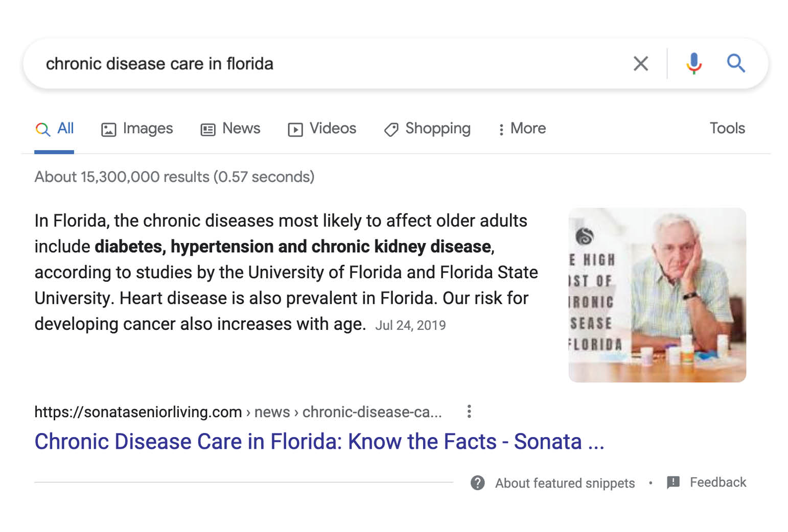Open Chronic Disease Care in Florida result link
This screenshot has width=788, height=532.
pos(319,442)
